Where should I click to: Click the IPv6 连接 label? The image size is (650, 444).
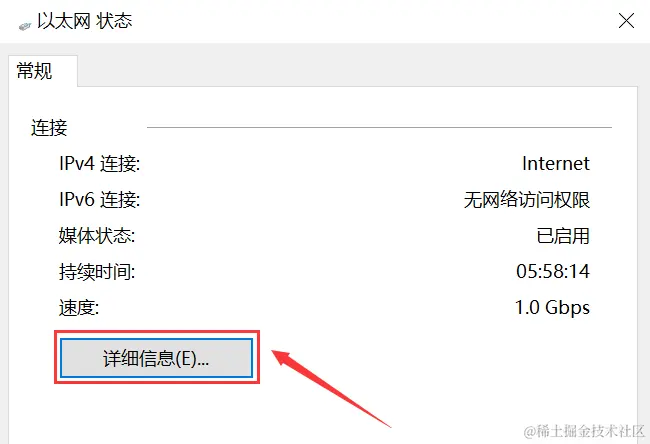coord(99,199)
